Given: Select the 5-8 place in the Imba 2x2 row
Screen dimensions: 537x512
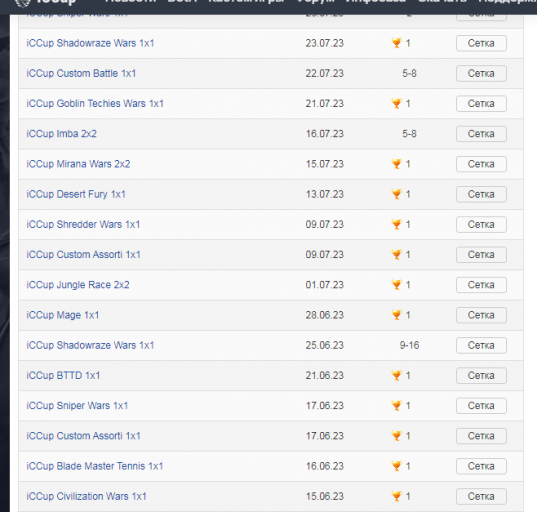Looking at the screenshot, I should (x=409, y=134).
